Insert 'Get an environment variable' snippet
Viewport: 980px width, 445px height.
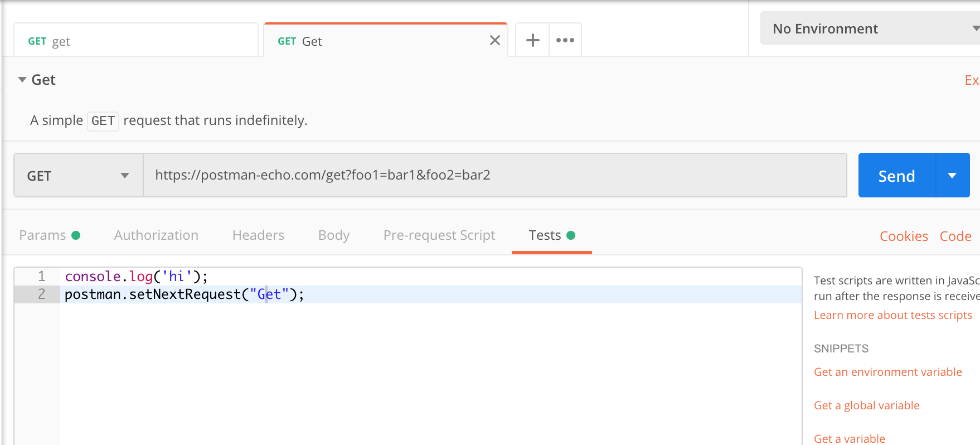click(888, 372)
